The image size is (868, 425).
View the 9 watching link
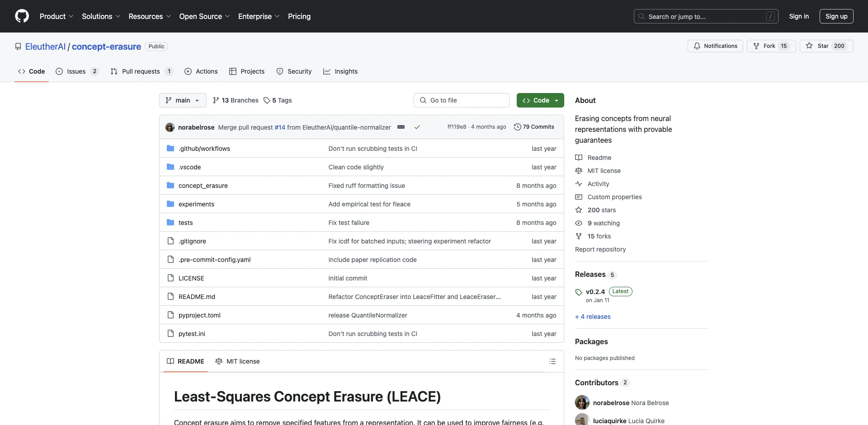pos(598,223)
